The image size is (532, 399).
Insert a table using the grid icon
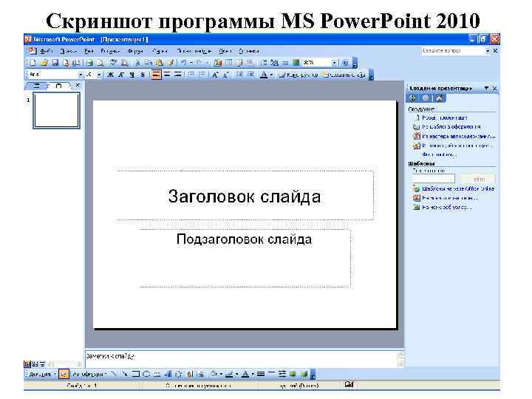click(228, 63)
